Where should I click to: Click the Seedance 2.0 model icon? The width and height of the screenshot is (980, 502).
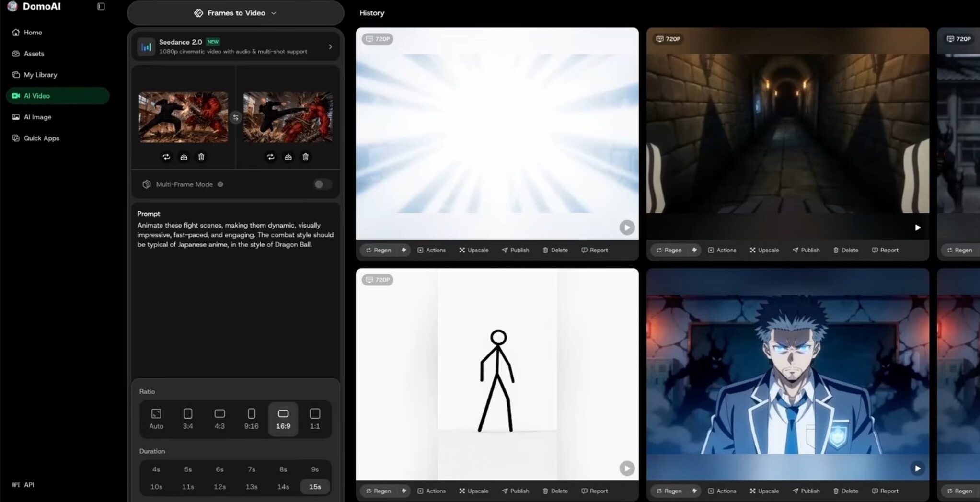coord(146,46)
